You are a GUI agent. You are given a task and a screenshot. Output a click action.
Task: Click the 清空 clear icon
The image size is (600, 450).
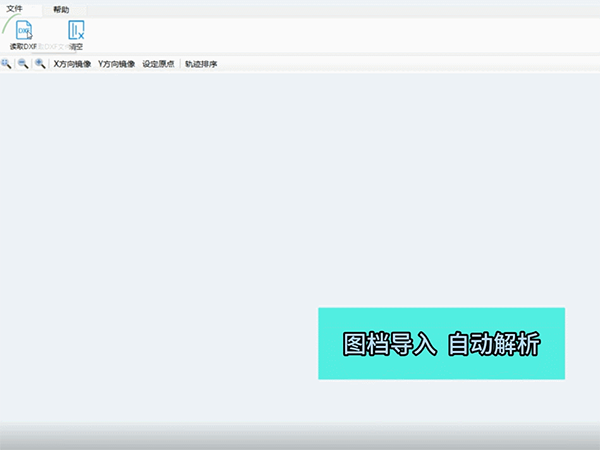click(x=76, y=29)
